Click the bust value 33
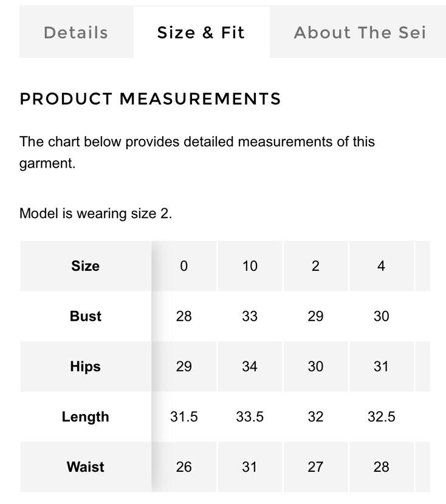Viewport: 446px width, 504px height. click(x=250, y=316)
